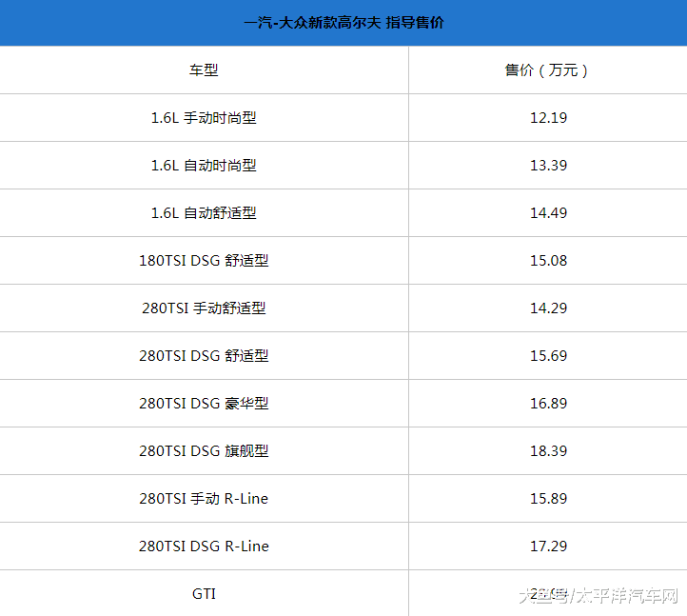Click the price '13.39'

point(548,166)
